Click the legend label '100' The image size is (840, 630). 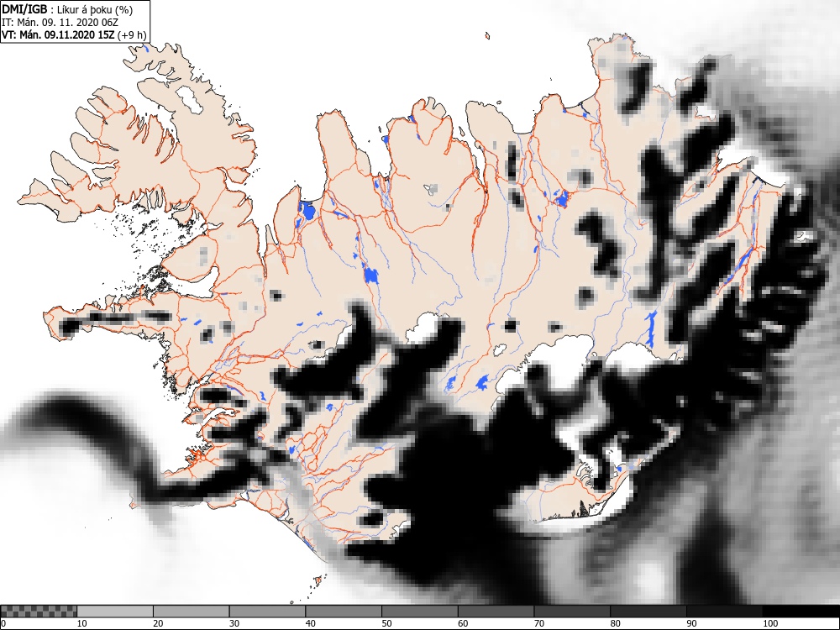pos(769,623)
